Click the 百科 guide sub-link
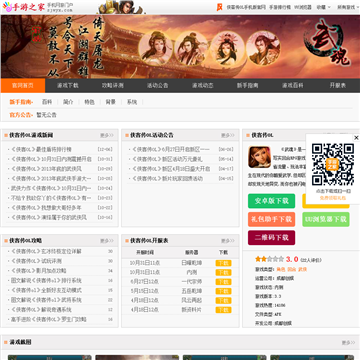 tap(47, 102)
